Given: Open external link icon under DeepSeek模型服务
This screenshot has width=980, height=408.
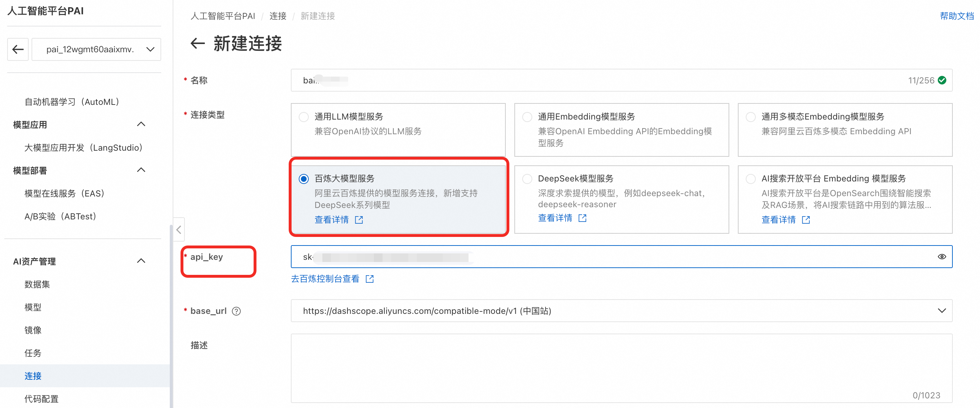Looking at the screenshot, I should click(582, 218).
